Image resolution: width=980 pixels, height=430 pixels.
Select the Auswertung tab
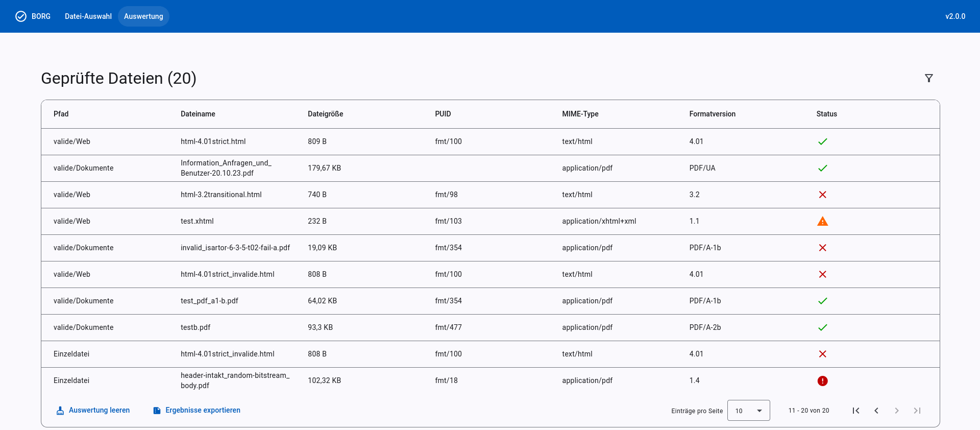click(x=143, y=16)
